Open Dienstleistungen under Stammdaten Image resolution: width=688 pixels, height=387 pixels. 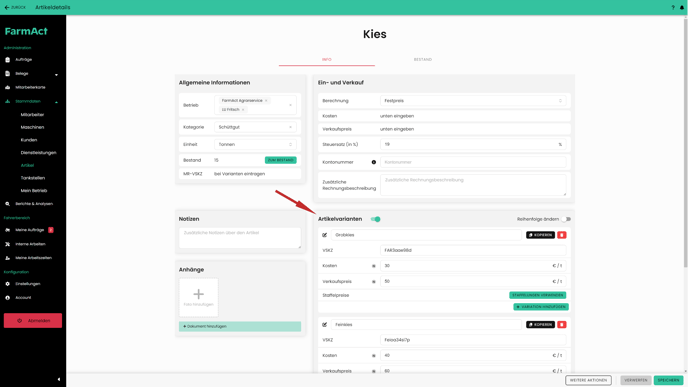coord(39,153)
